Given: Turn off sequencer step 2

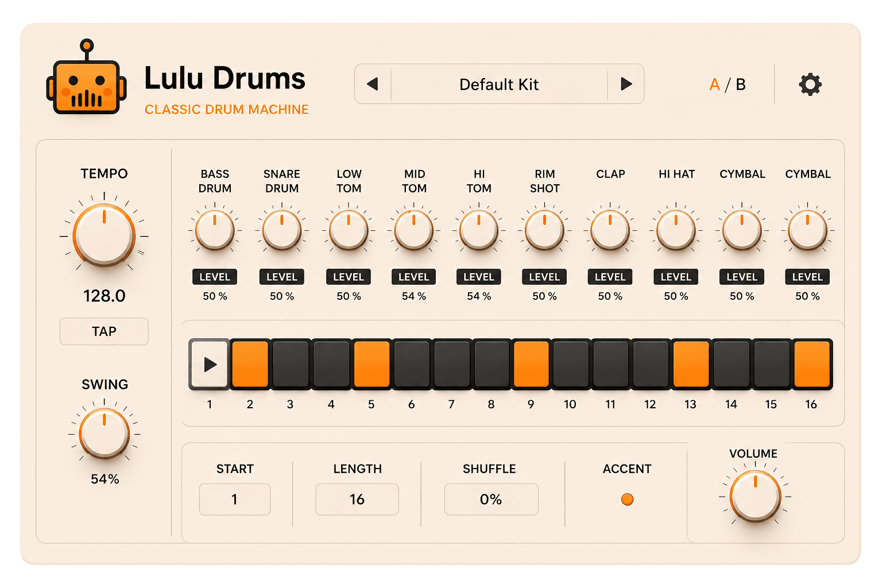Looking at the screenshot, I should (250, 364).
